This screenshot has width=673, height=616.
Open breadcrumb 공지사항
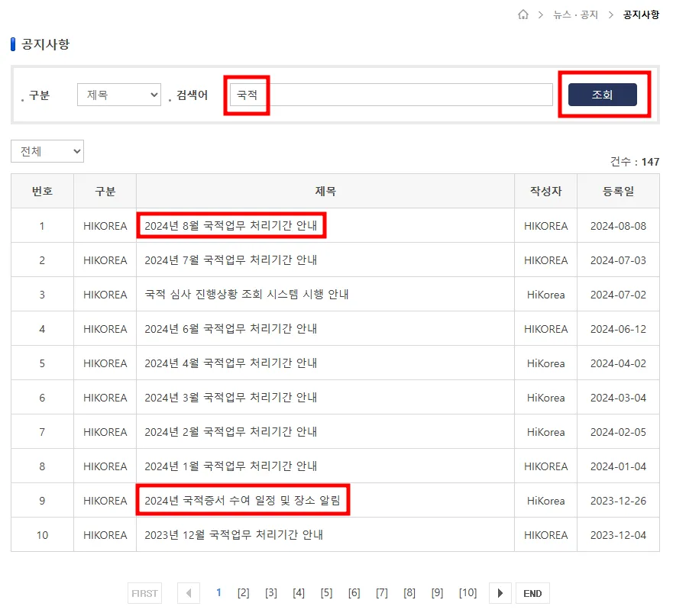click(x=641, y=15)
